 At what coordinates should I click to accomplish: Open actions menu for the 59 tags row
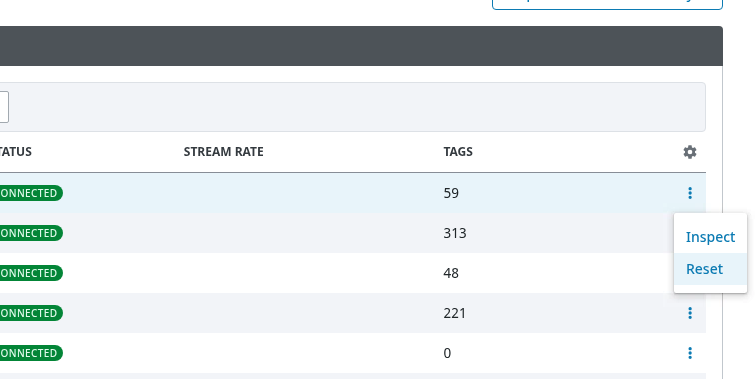[690, 193]
